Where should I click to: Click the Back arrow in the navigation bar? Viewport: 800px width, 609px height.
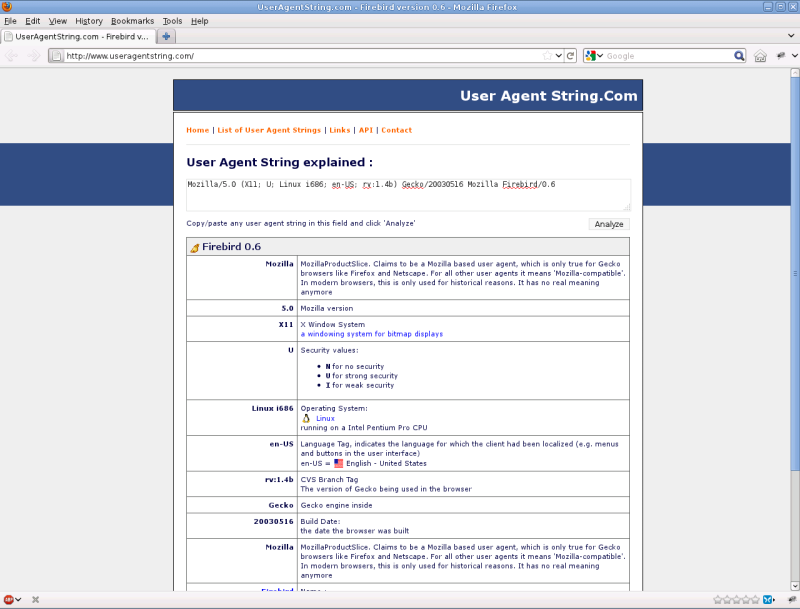[11, 56]
